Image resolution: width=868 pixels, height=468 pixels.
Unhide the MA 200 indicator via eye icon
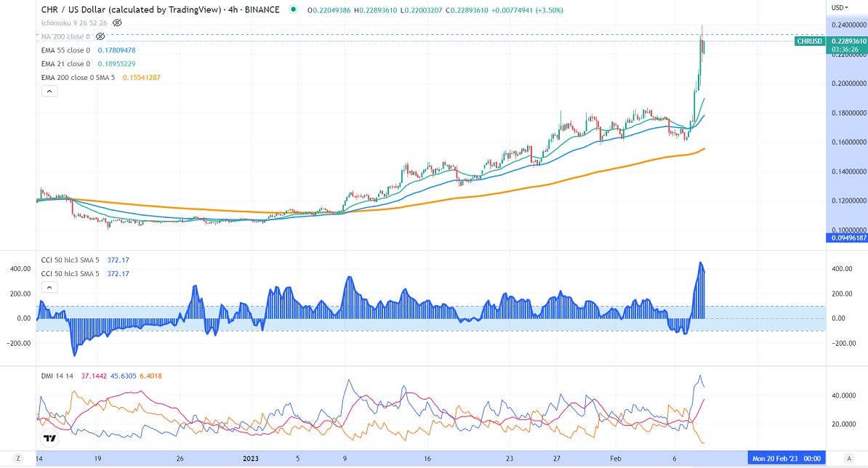tap(100, 36)
